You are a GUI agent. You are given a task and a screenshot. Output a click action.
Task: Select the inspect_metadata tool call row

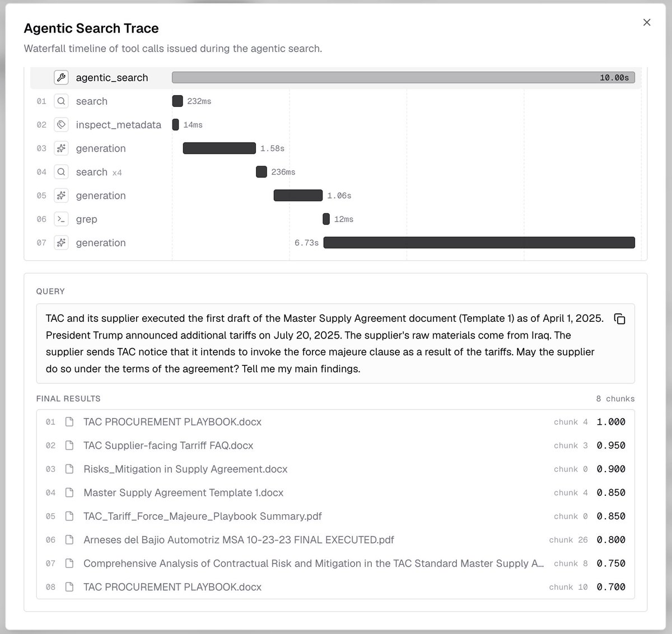pos(335,125)
